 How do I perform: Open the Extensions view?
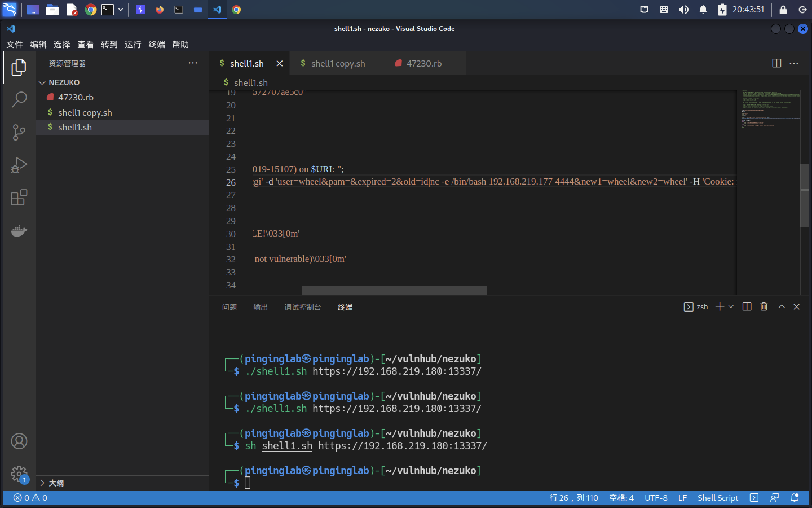19,198
